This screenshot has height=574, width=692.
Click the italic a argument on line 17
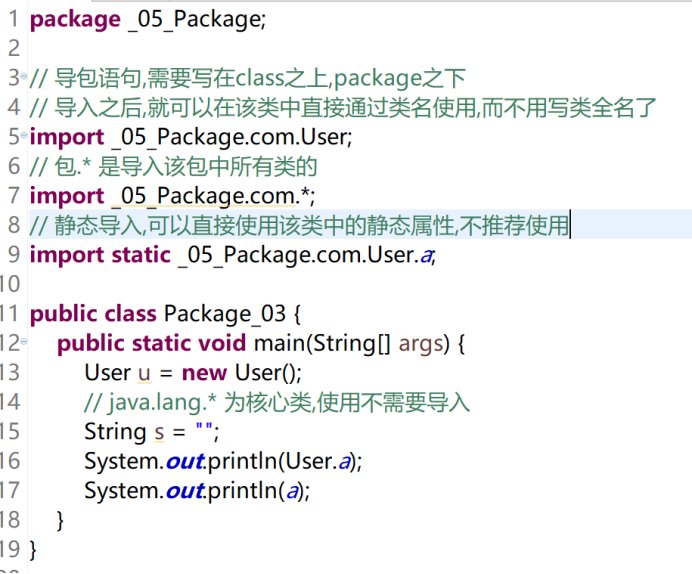pyautogui.click(x=292, y=491)
